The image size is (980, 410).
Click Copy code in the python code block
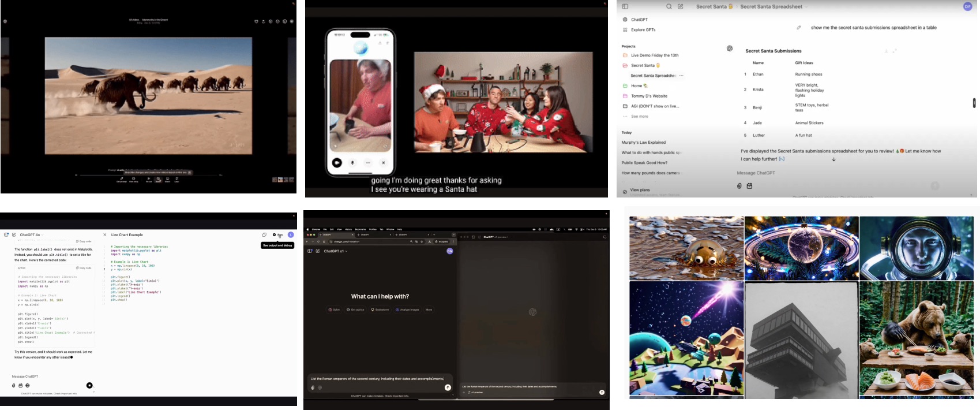pos(84,268)
